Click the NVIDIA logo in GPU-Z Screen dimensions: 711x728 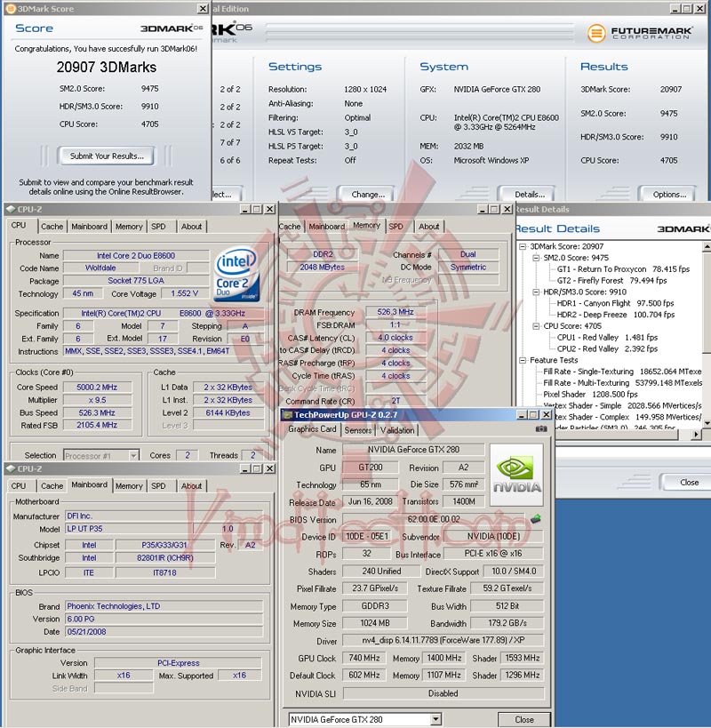[516, 475]
